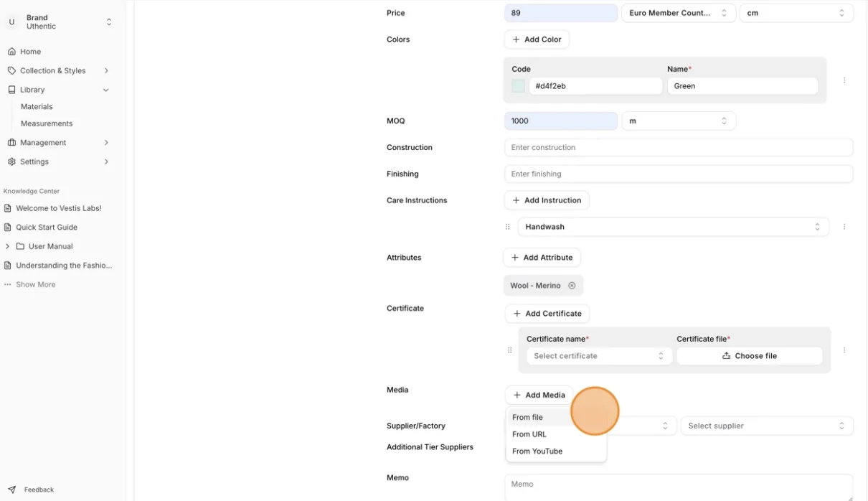The width and height of the screenshot is (868, 501).
Task: Grab the drag handle beside Handwash
Action: click(508, 227)
